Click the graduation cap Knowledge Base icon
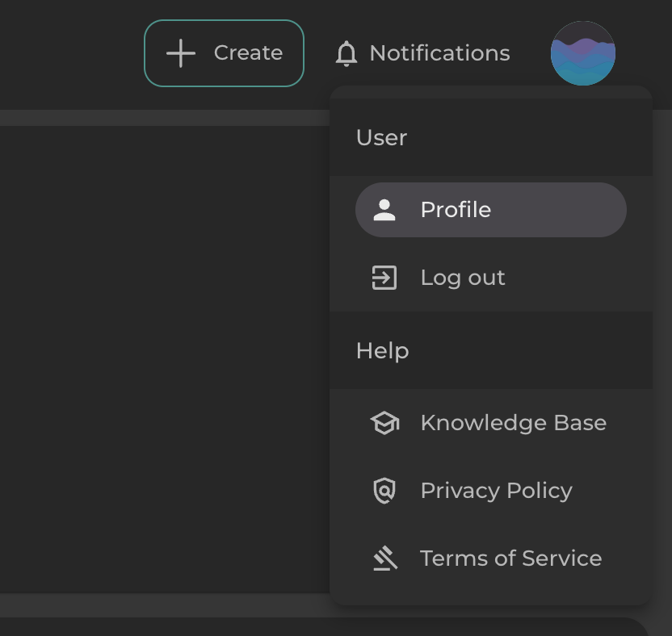Screen dimensions: 672x636 (x=384, y=423)
